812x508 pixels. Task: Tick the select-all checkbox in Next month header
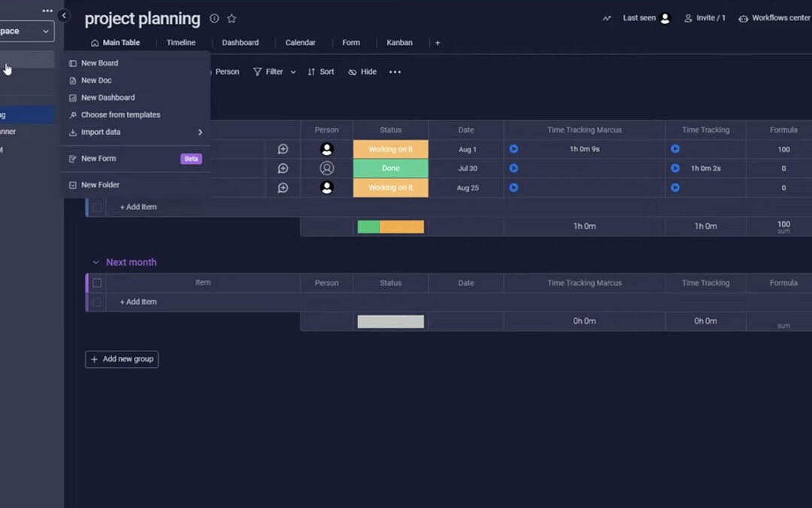point(97,283)
